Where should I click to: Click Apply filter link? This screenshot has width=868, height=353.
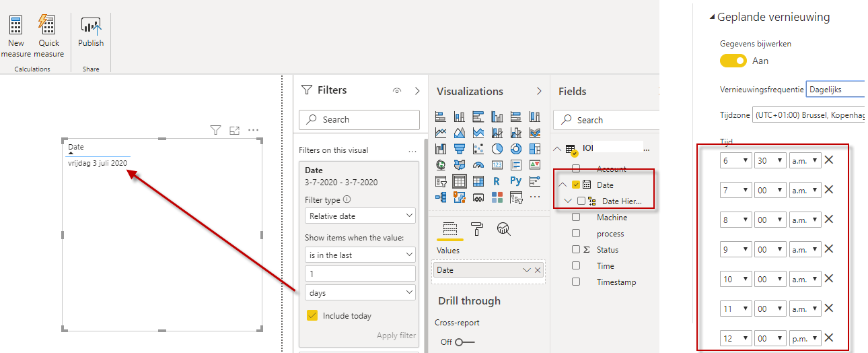396,335
